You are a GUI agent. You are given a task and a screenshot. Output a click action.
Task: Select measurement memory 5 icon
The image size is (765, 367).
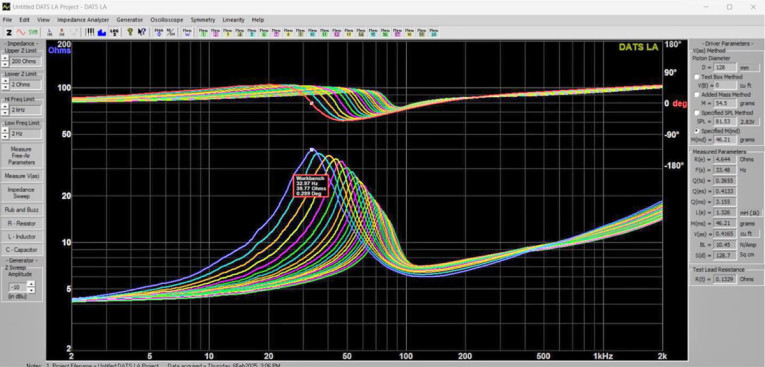(252, 32)
